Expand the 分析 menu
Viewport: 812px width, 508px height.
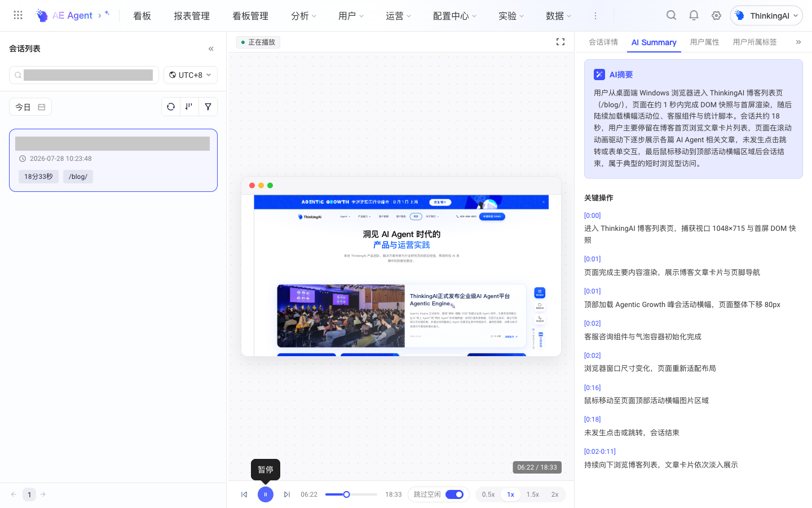[x=303, y=16]
